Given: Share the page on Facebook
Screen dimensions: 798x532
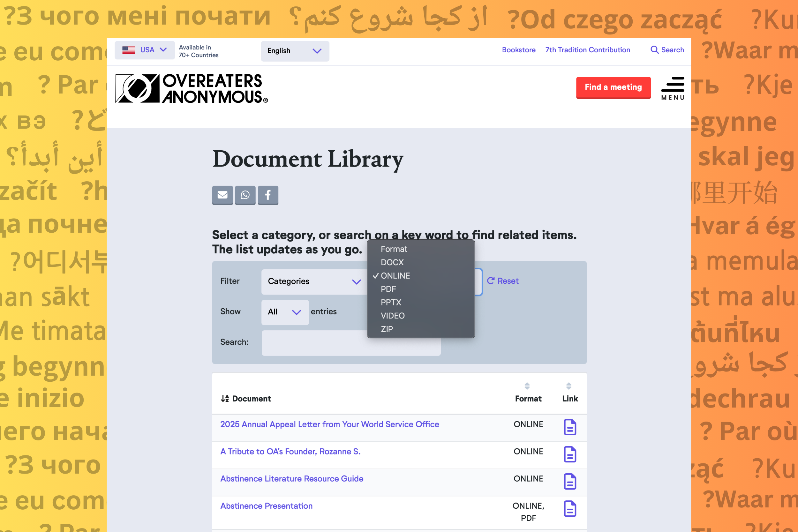Looking at the screenshot, I should click(x=268, y=195).
